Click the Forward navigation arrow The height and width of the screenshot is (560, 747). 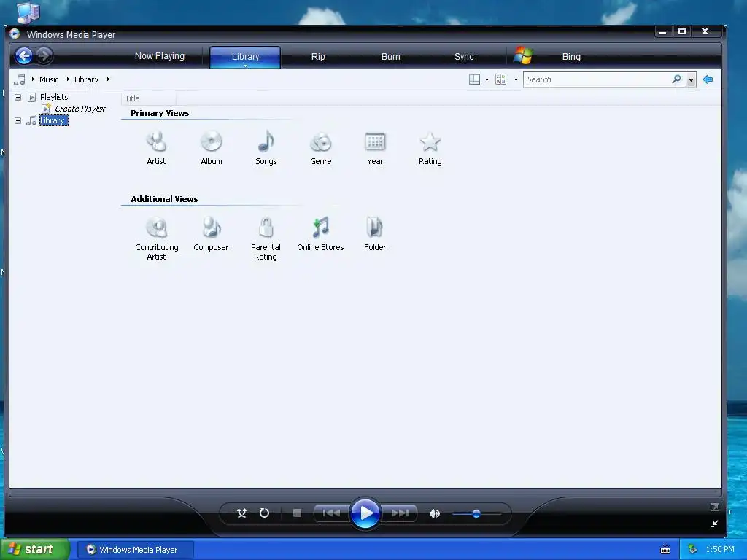coord(43,55)
